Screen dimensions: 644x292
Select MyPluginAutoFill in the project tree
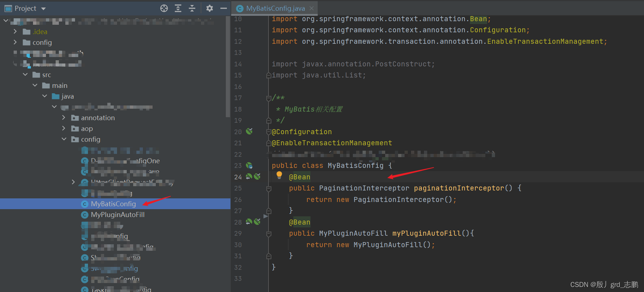coord(118,215)
